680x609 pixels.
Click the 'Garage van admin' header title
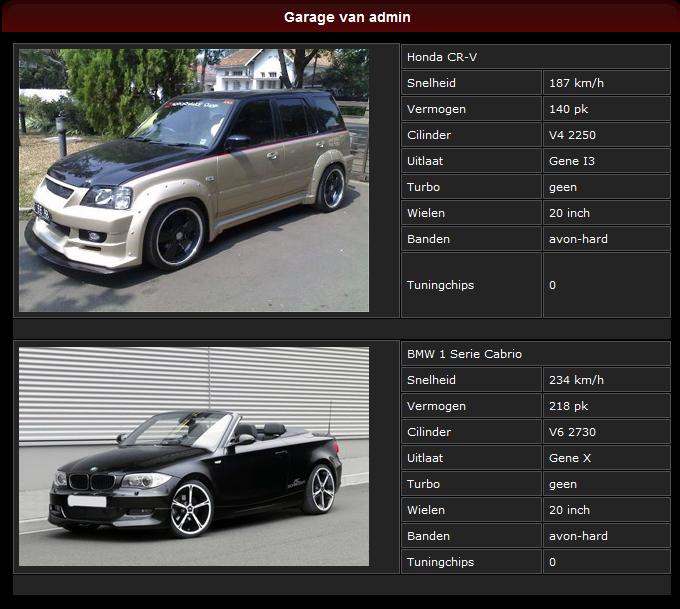pos(347,17)
